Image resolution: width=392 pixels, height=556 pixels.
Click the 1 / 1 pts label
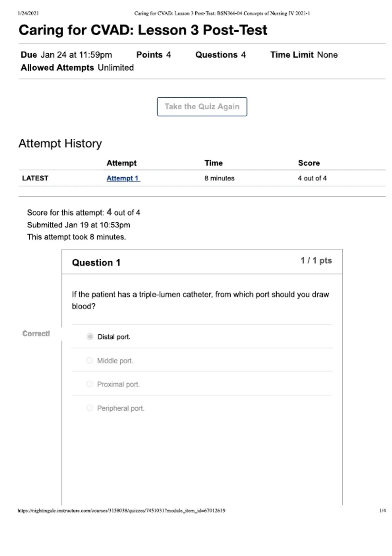coord(316,261)
